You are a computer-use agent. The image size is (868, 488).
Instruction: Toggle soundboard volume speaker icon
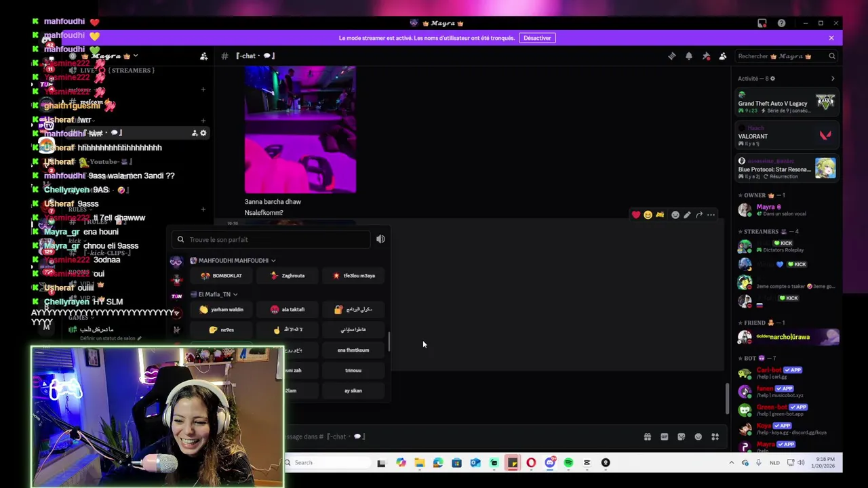coord(380,239)
